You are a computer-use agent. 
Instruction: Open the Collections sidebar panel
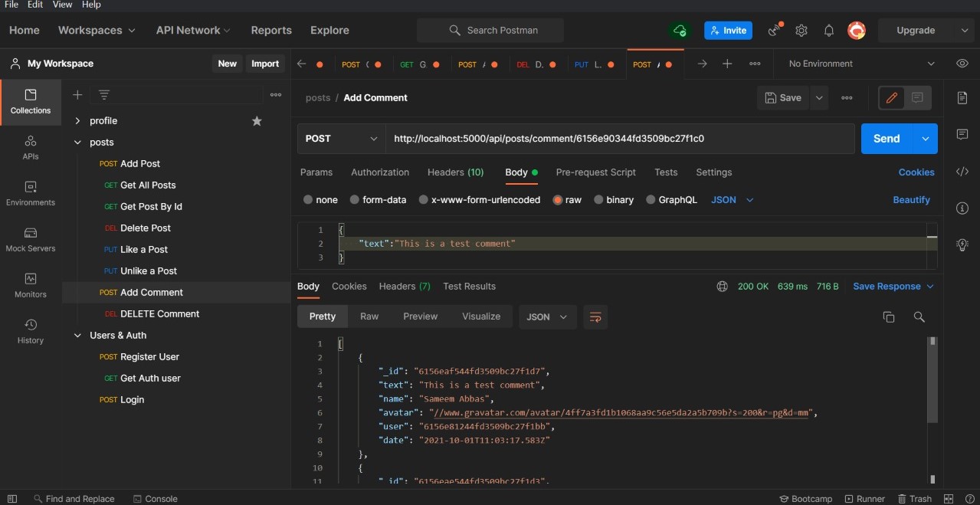click(x=31, y=102)
